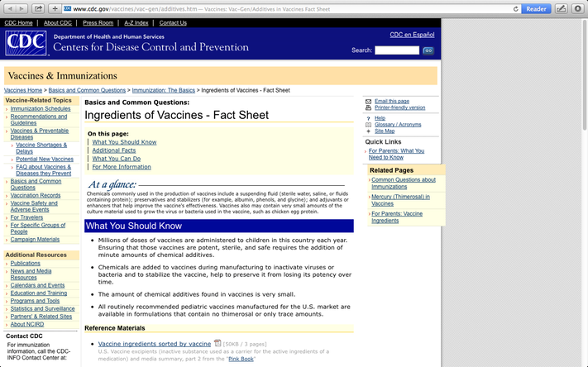The image size is (588, 367).
Task: Open News and Media Resources link
Action: [x=31, y=274]
